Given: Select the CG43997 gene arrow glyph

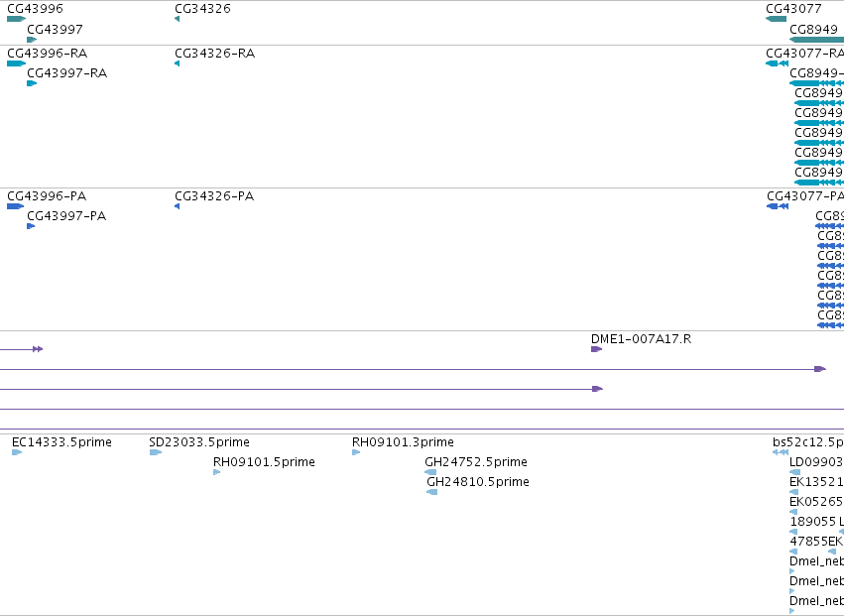Looking at the screenshot, I should pyautogui.click(x=32, y=40).
